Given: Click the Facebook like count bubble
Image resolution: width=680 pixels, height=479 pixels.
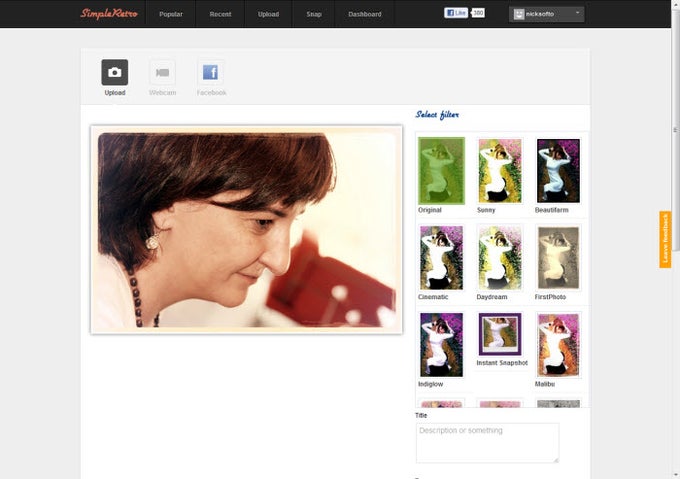Looking at the screenshot, I should point(478,13).
